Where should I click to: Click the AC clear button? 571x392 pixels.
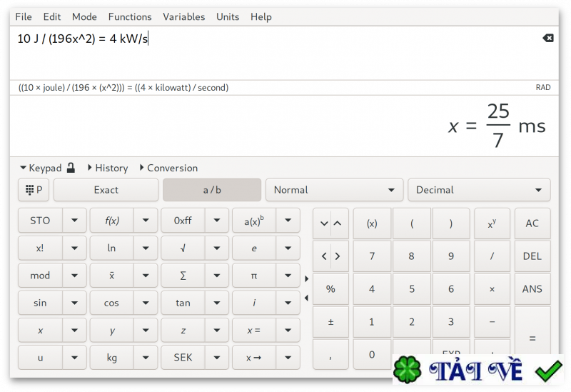point(532,223)
